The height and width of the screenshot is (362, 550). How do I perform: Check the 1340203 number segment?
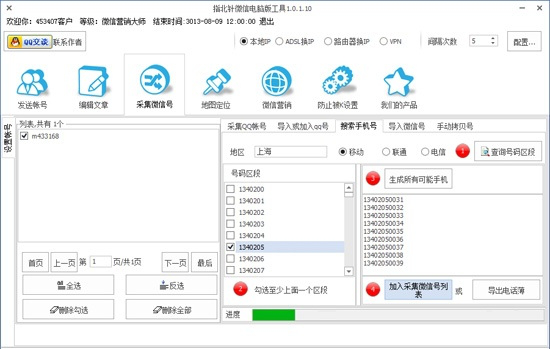(230, 224)
